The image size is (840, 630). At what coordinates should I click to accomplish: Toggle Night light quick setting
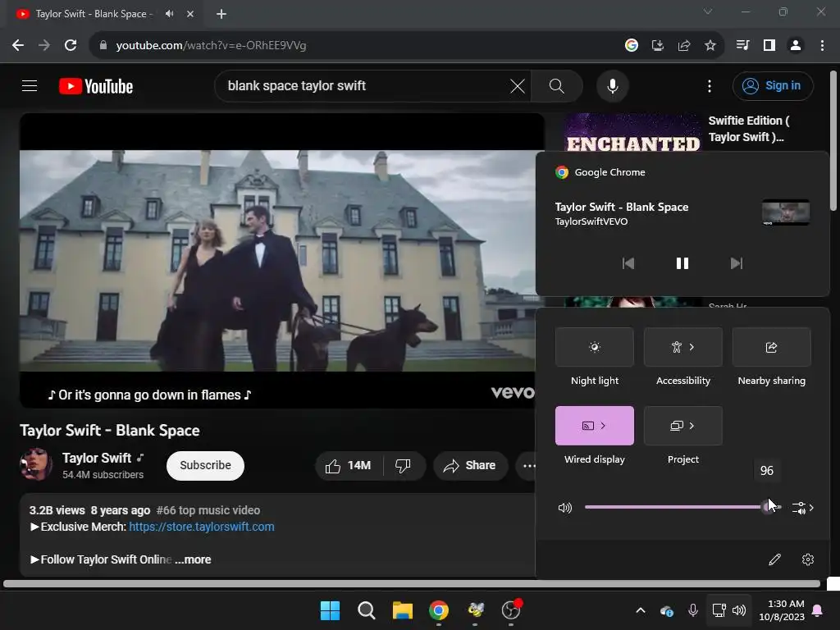[594, 347]
